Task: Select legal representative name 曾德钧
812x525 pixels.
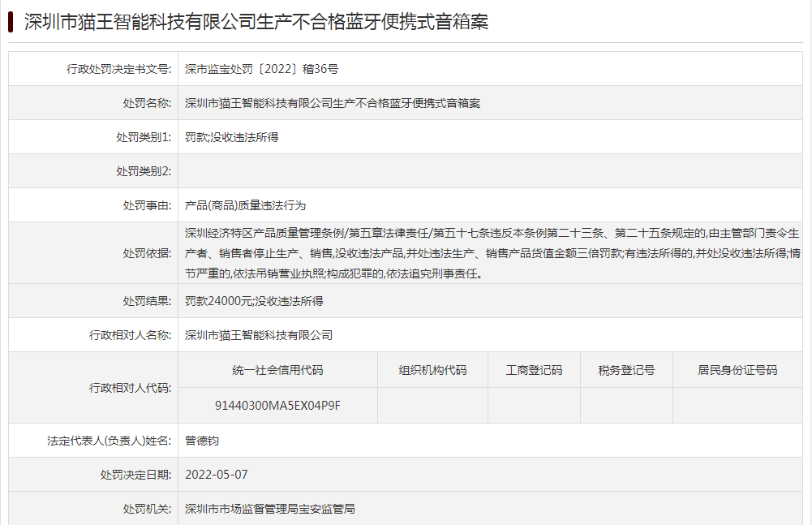Action: pos(202,441)
